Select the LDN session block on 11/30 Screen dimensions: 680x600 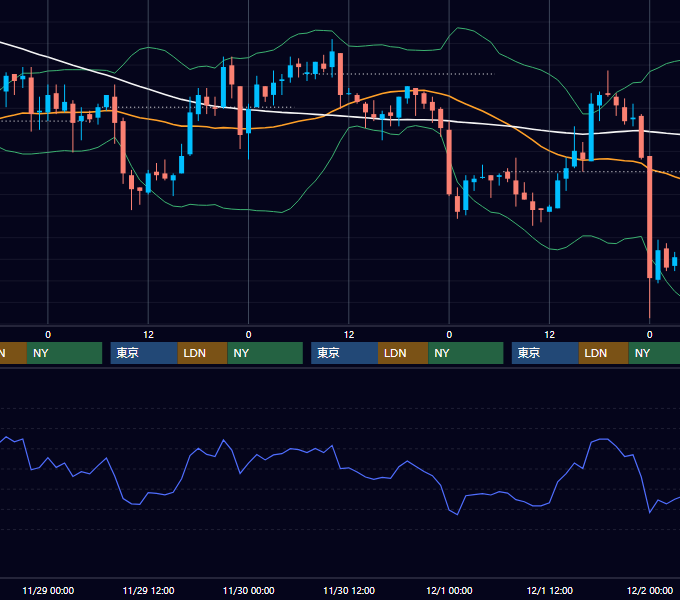403,353
